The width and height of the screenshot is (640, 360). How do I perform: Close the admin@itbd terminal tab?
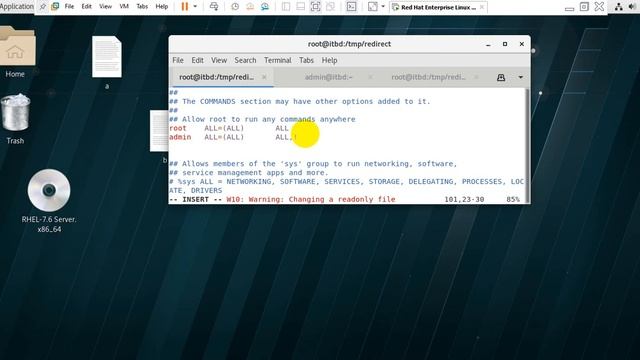pyautogui.click(x=370, y=77)
